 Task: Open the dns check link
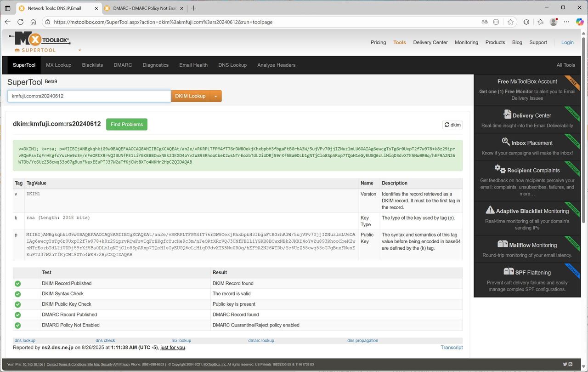coord(105,341)
